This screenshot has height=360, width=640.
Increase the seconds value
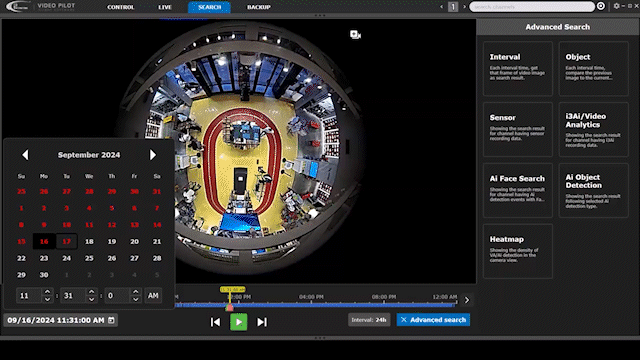coord(136,292)
